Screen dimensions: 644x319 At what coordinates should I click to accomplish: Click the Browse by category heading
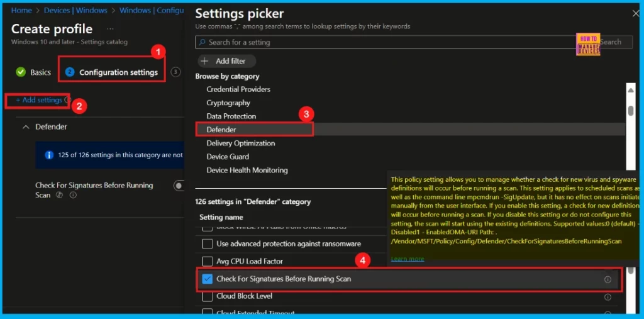(227, 77)
